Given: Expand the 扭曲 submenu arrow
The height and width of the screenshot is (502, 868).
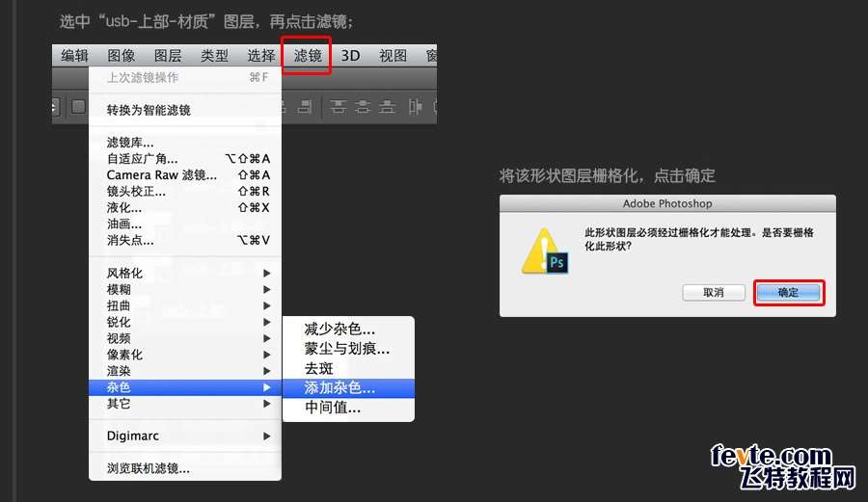Looking at the screenshot, I should pyautogui.click(x=267, y=305).
